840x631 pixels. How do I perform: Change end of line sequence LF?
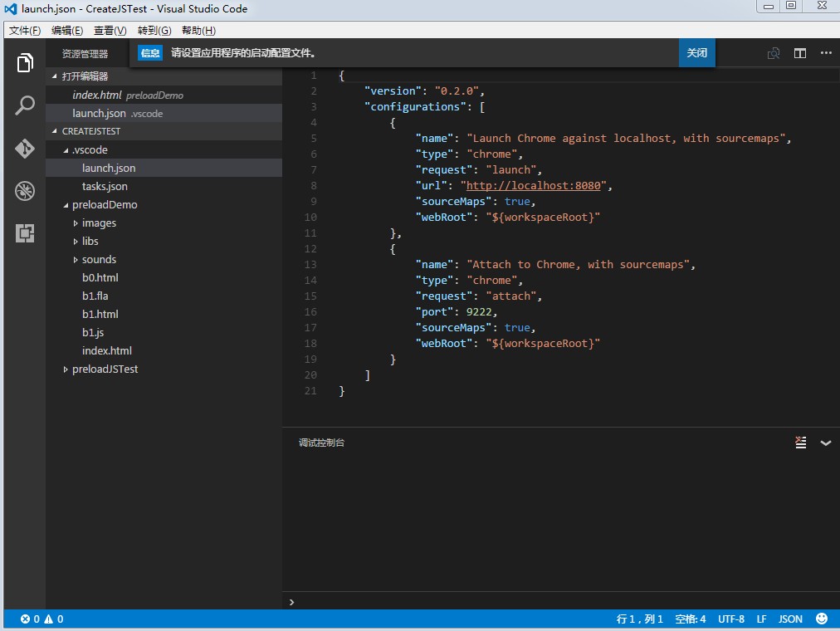(761, 619)
